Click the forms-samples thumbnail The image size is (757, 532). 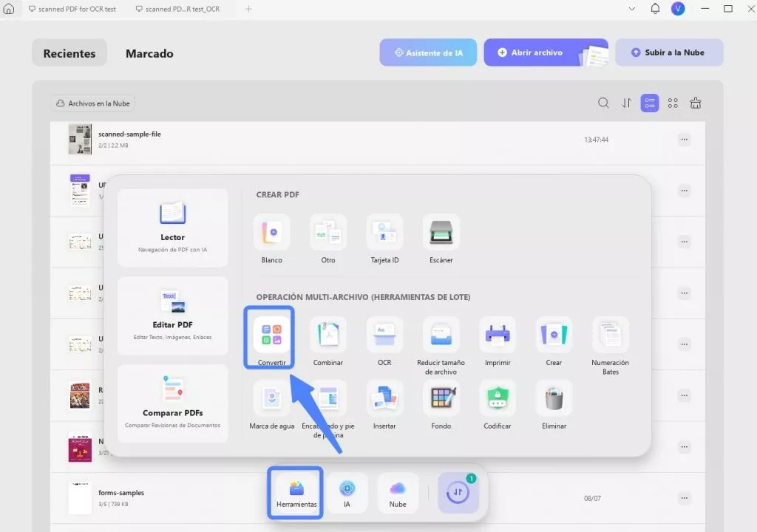[x=80, y=498]
